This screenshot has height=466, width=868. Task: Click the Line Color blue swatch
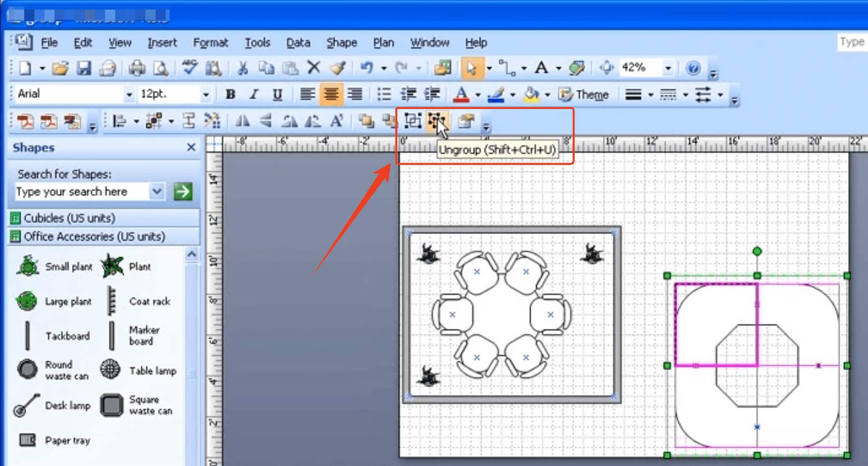click(x=496, y=94)
